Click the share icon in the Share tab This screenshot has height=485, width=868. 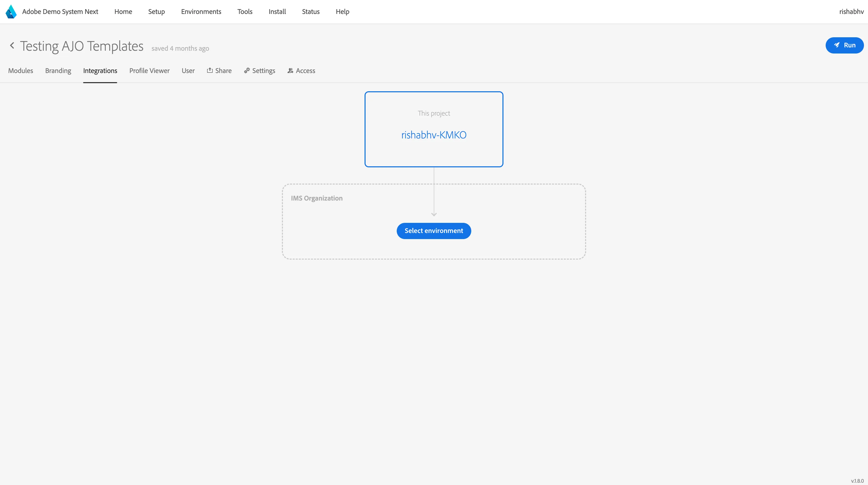tap(210, 70)
